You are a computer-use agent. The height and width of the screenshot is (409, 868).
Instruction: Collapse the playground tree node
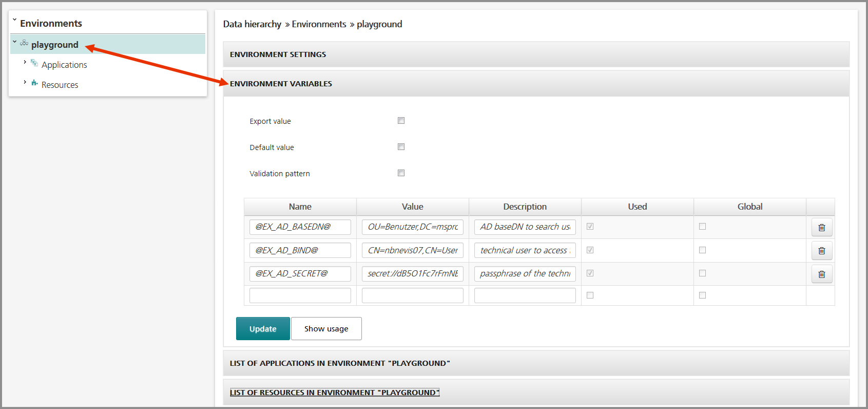coord(14,42)
